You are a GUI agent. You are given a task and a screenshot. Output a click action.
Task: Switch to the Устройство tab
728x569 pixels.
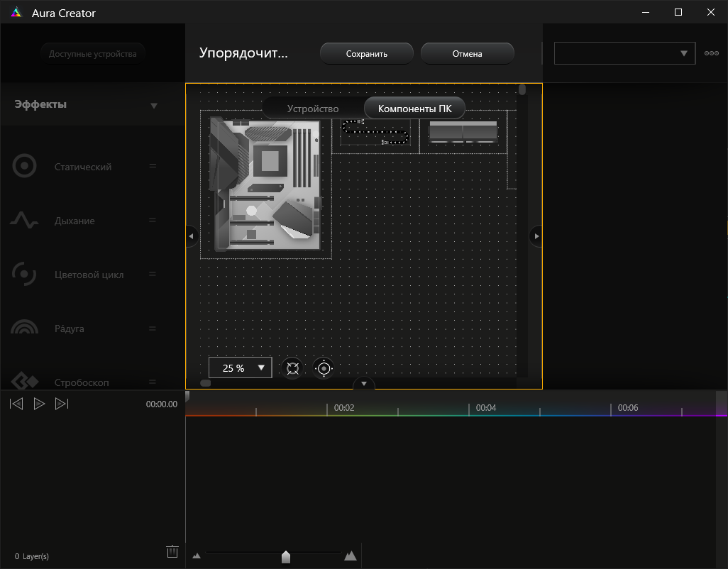click(312, 108)
